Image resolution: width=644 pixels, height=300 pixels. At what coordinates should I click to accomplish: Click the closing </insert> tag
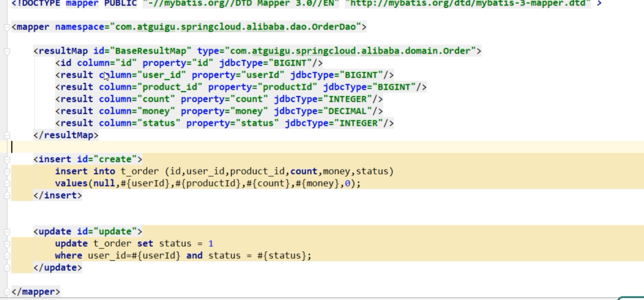tap(58, 196)
